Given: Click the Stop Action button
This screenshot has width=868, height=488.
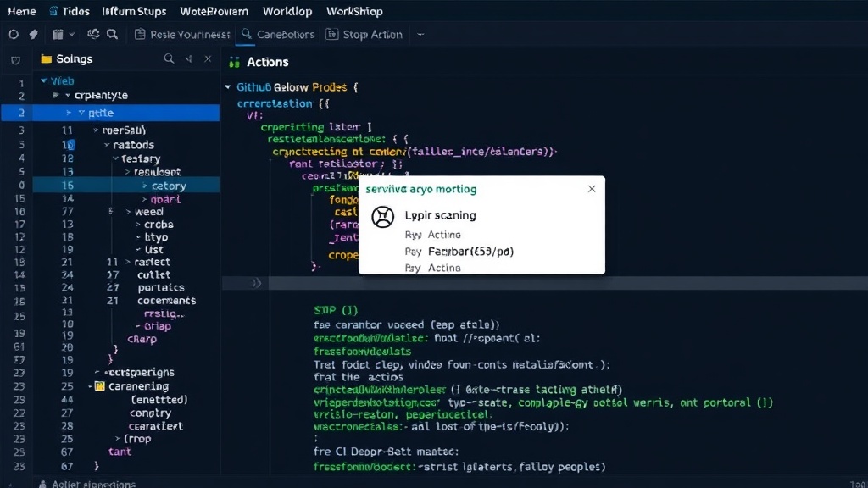Looking at the screenshot, I should click(364, 34).
